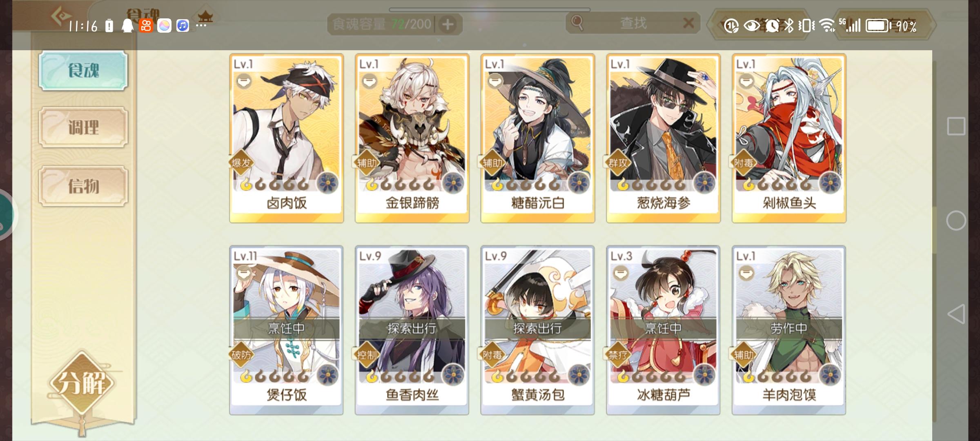The image size is (980, 441).
Task: Tap the 附毒 badge on 剁椒鱼头 card
Action: click(x=744, y=163)
